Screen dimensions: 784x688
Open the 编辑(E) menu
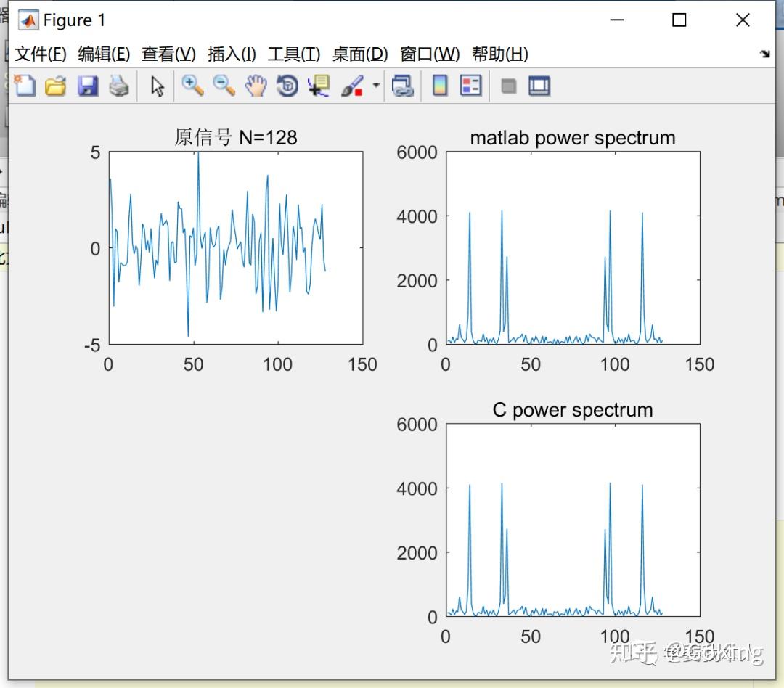(104, 54)
